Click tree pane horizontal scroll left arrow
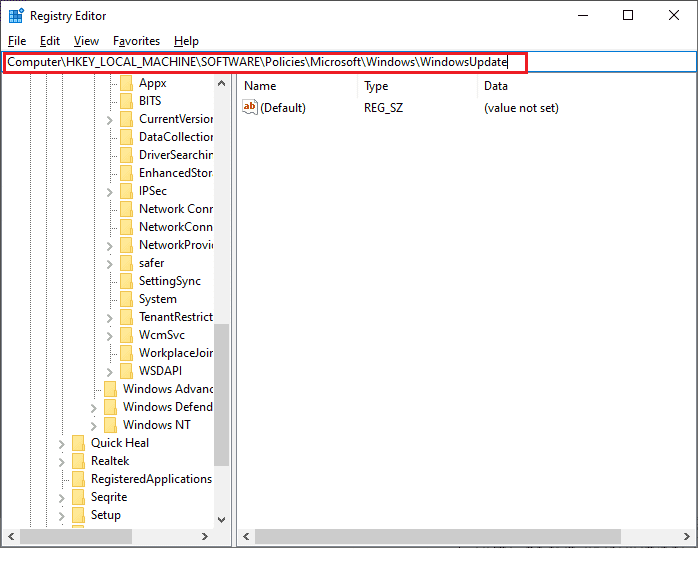The height and width of the screenshot is (571, 698). click(11, 537)
